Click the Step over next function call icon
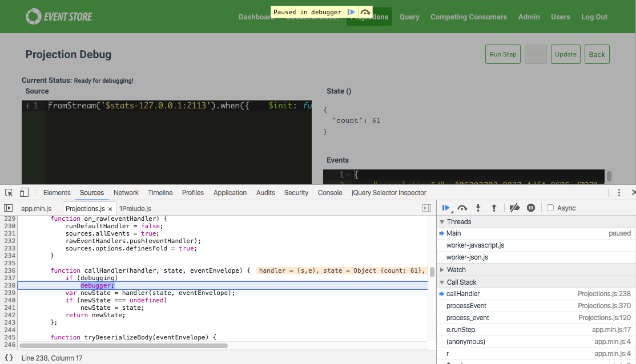Image resolution: width=636 pixels, height=364 pixels. point(462,208)
